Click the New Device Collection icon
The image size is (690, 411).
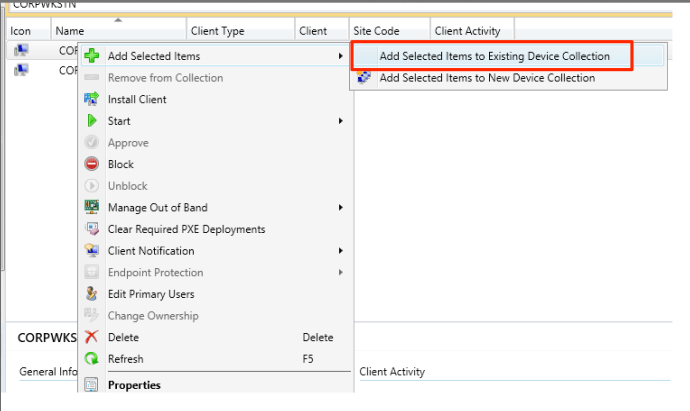[364, 77]
